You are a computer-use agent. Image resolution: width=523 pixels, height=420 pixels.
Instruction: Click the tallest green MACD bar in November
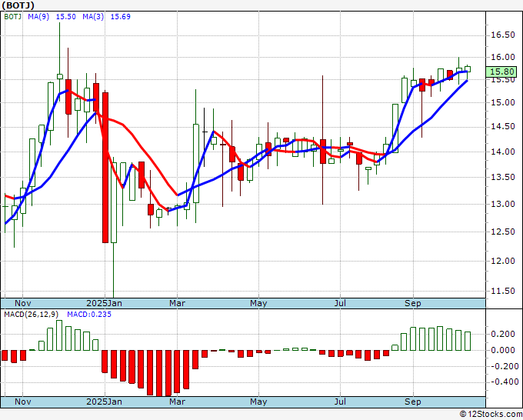coord(59,335)
